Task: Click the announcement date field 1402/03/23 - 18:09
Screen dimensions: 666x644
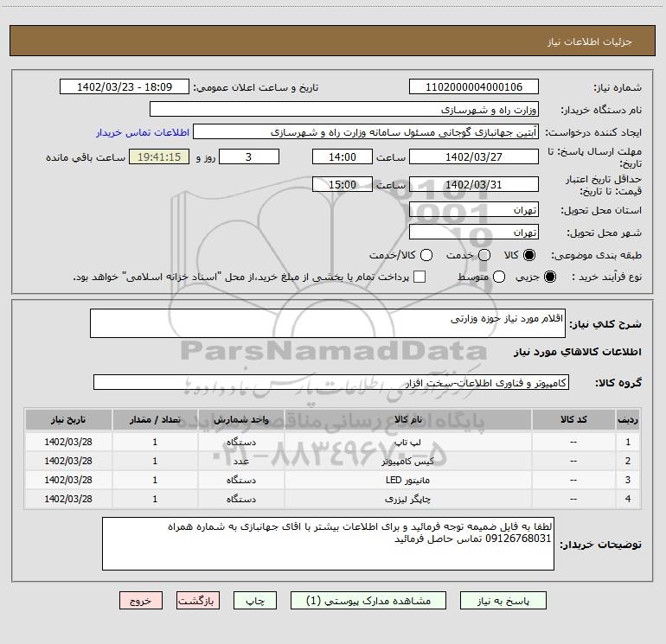Action: pyautogui.click(x=125, y=87)
